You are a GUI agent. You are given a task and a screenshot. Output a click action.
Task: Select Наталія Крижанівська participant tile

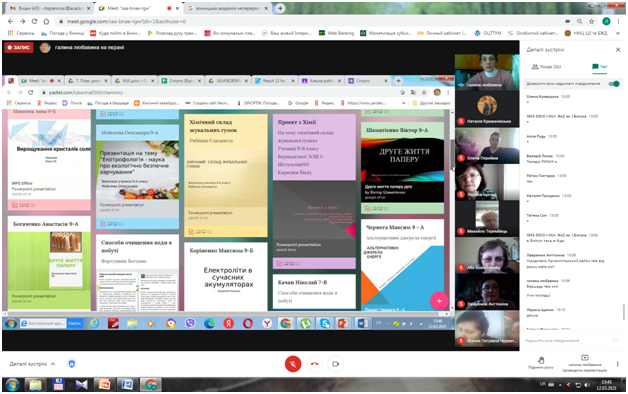pos(487,109)
